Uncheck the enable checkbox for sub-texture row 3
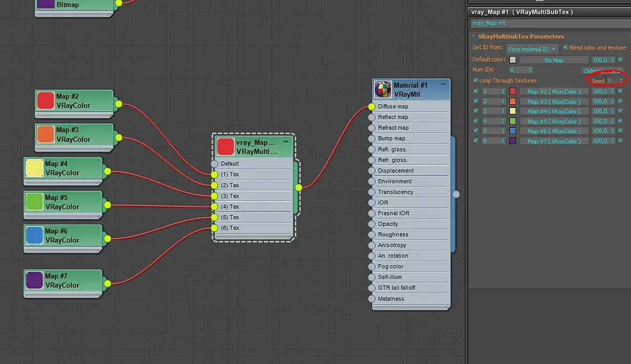This screenshot has height=364, width=631. 476,111
